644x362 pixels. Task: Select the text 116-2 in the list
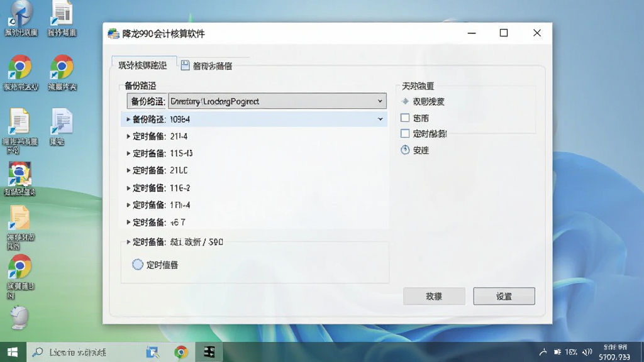pyautogui.click(x=180, y=188)
